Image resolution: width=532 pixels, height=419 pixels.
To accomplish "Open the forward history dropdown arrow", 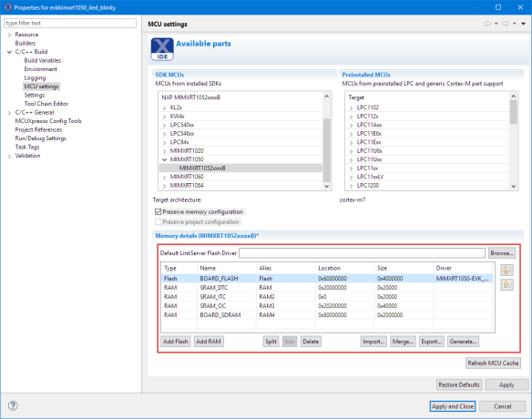I will [515, 24].
